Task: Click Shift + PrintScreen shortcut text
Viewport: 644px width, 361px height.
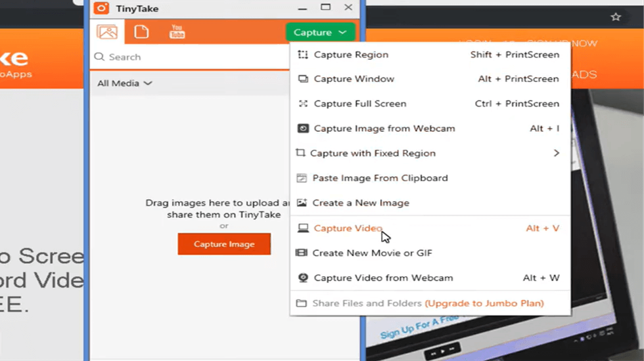Action: click(515, 54)
